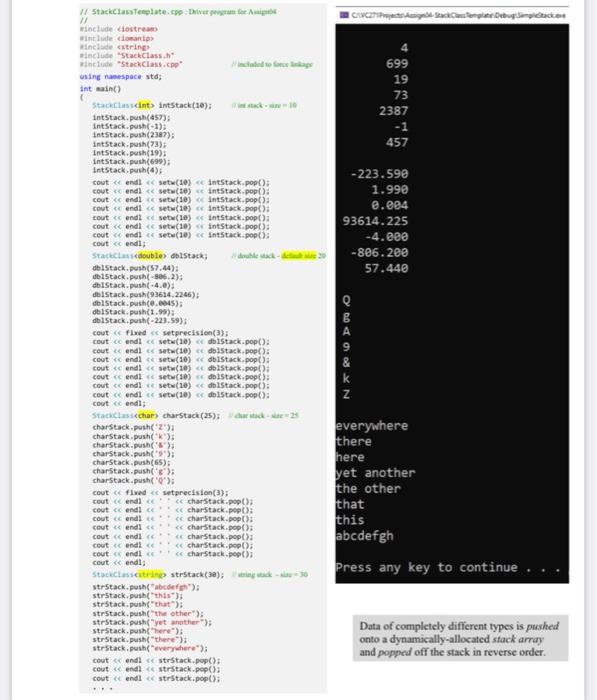The image size is (597, 700).
Task: Click 'dblStack.push(-223.59);' in the code
Action: (140, 321)
